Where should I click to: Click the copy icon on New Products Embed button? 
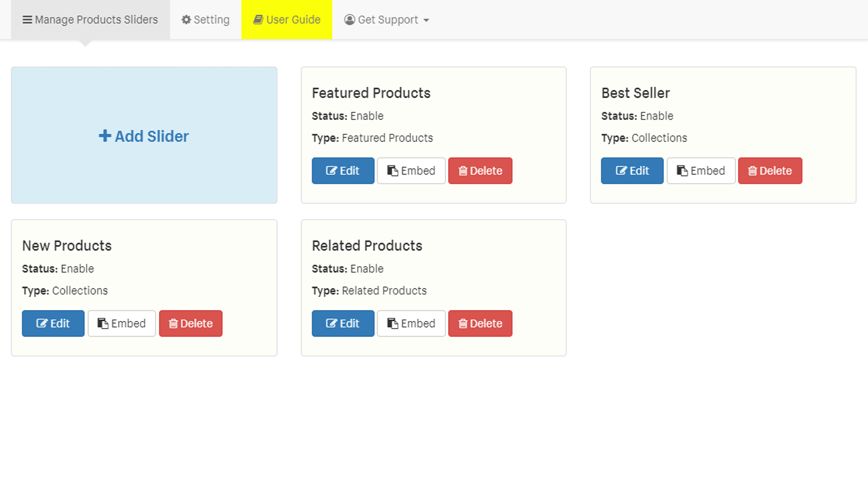[x=103, y=323]
